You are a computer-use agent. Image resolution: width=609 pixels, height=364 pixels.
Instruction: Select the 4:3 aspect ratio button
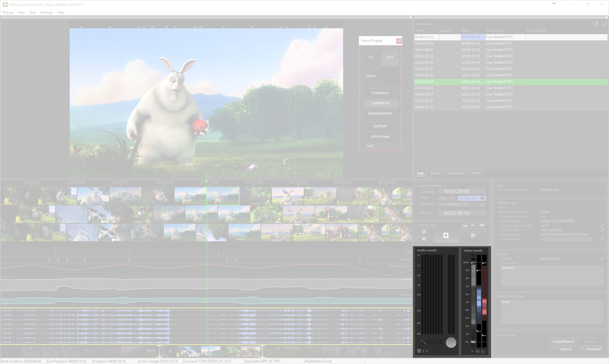click(371, 57)
